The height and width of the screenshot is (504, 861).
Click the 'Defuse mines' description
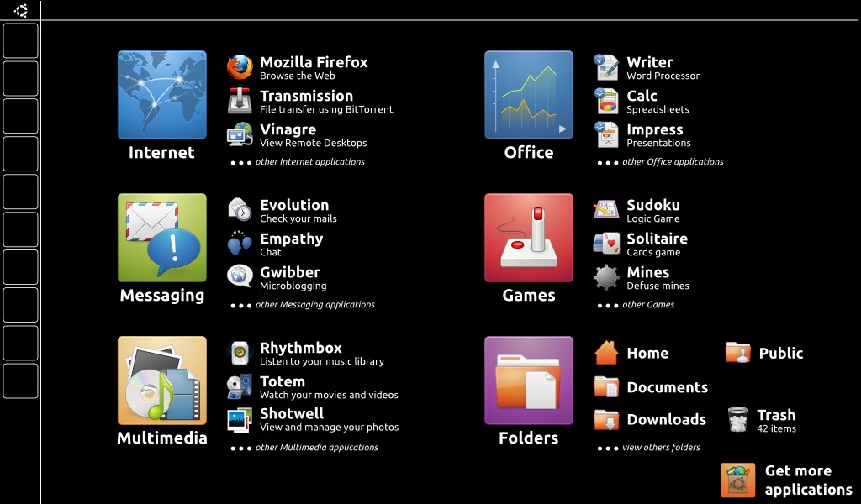(x=658, y=286)
